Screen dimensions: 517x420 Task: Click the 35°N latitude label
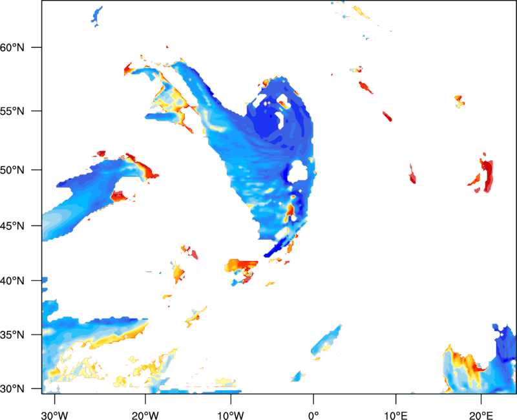pyautogui.click(x=12, y=335)
